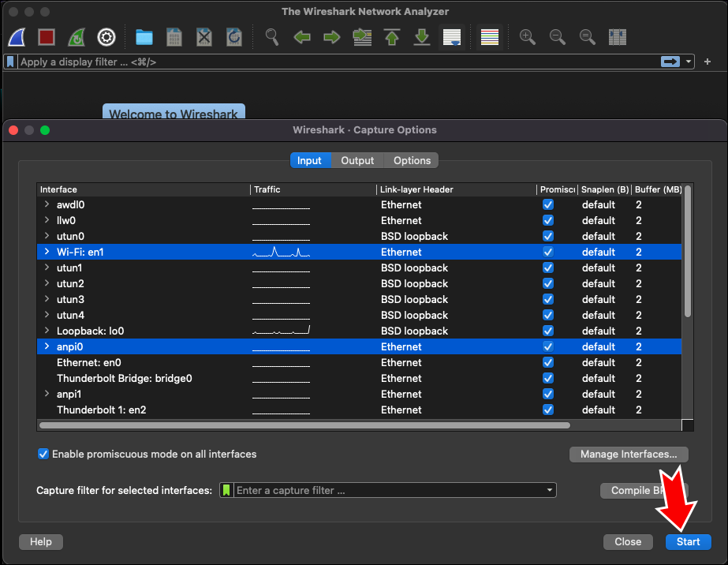Disable promiscuous mode on all interfaces
The height and width of the screenshot is (565, 728).
pos(43,454)
